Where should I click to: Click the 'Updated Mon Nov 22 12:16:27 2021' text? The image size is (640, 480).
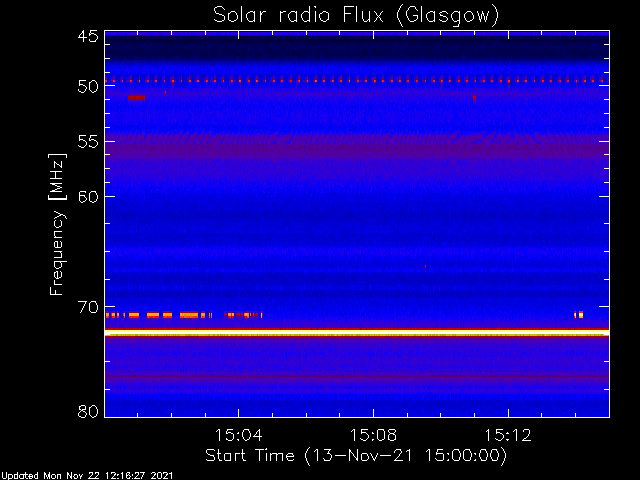tap(87, 476)
